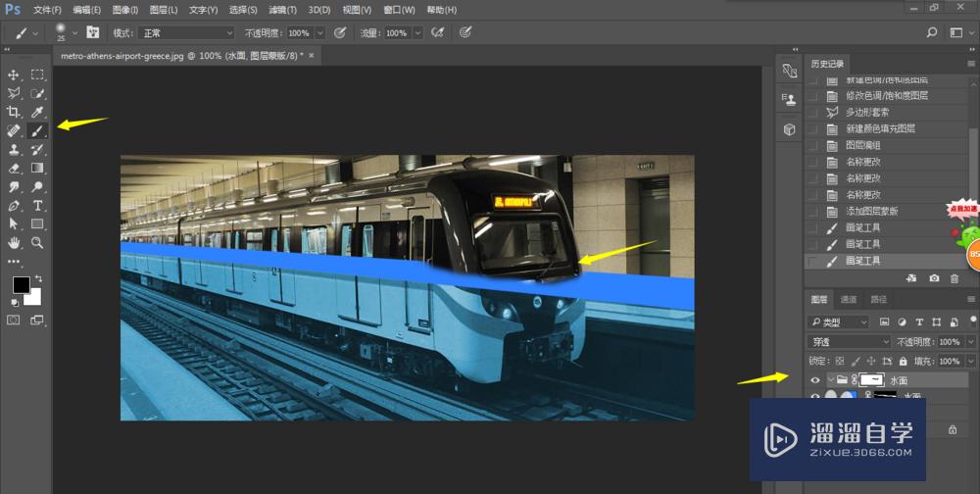Switch to the 通道 tab
The width and height of the screenshot is (980, 494).
pos(849,299)
